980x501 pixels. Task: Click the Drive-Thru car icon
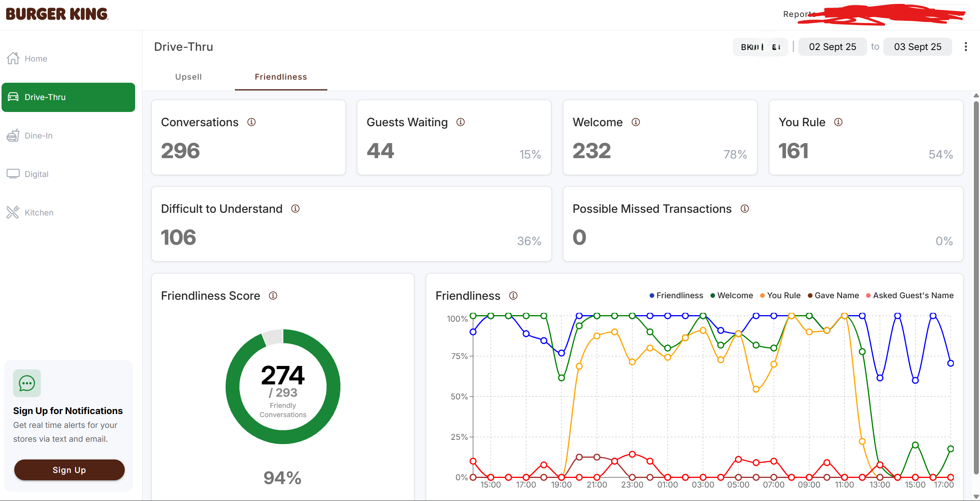click(x=13, y=97)
